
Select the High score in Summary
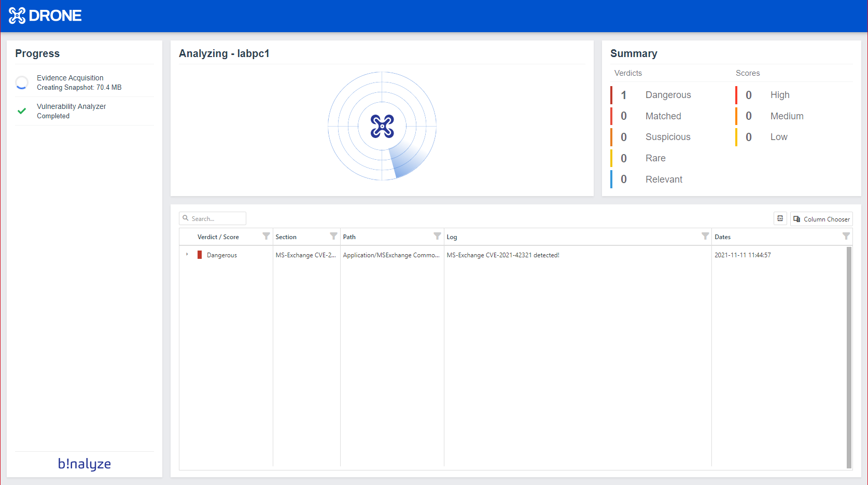coord(779,95)
